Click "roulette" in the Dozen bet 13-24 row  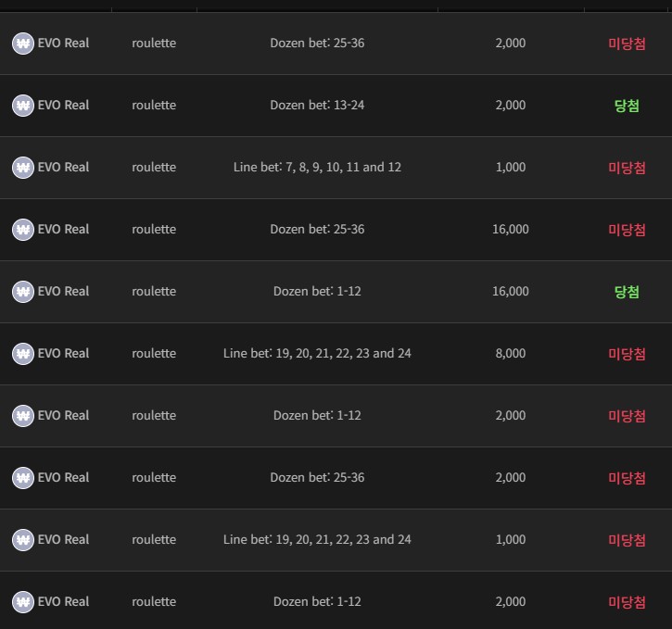click(x=154, y=106)
